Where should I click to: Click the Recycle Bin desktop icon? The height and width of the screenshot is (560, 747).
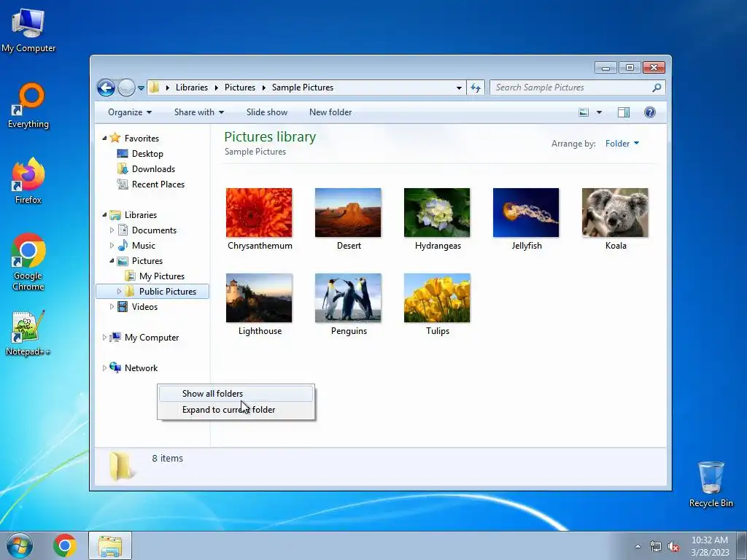711,484
